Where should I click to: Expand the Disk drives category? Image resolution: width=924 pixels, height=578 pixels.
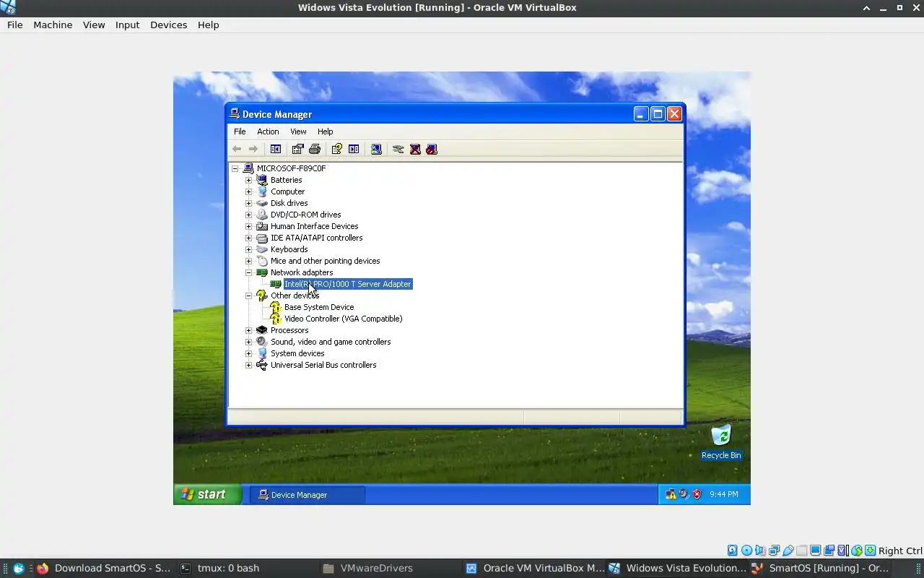point(248,203)
